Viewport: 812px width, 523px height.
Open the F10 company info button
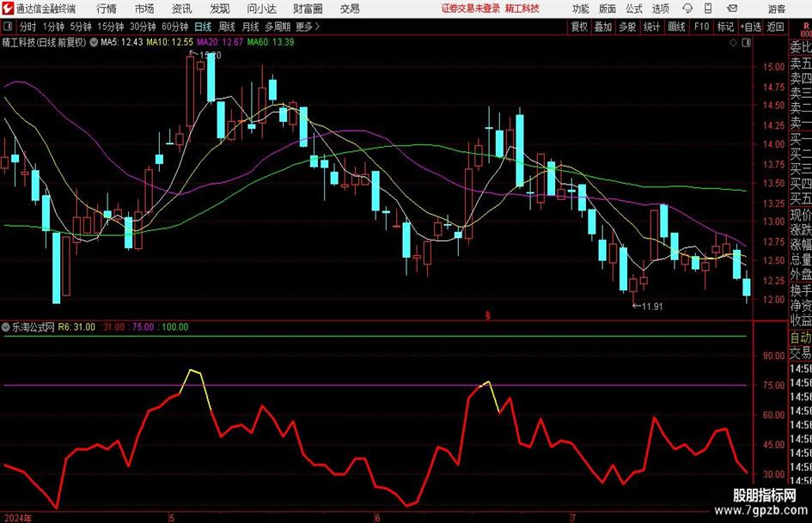pyautogui.click(x=702, y=27)
